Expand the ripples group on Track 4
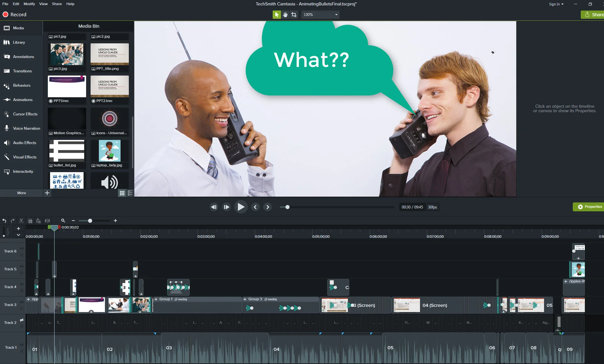The width and height of the screenshot is (604, 364). 566,281
